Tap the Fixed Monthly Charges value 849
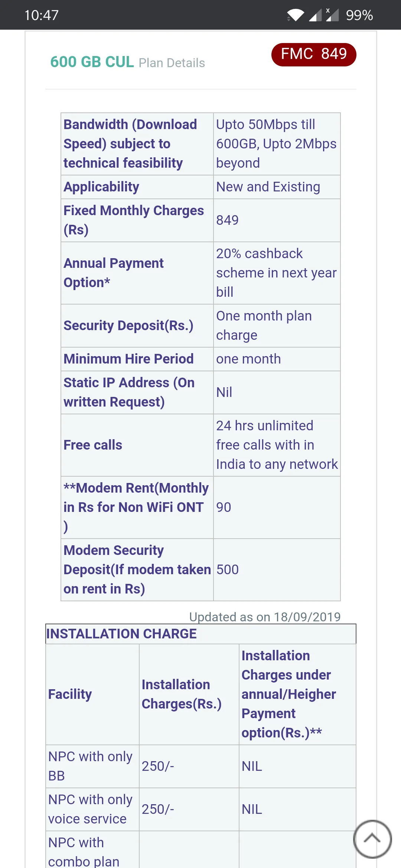The image size is (401, 868). [x=228, y=220]
